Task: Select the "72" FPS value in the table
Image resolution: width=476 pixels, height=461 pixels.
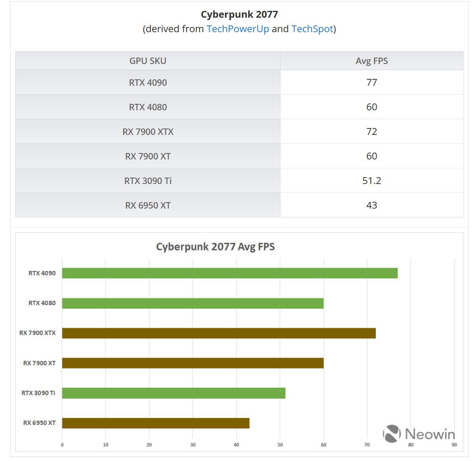Action: [x=371, y=132]
